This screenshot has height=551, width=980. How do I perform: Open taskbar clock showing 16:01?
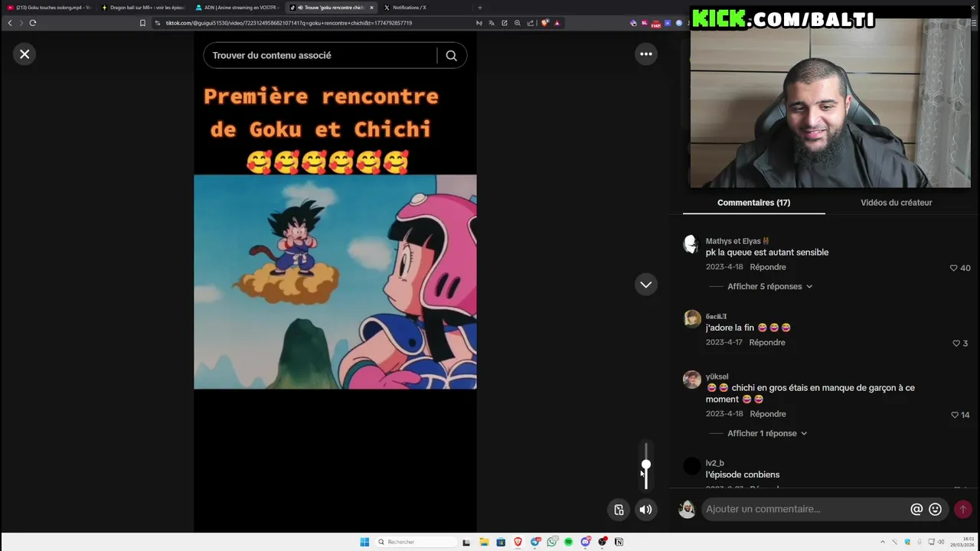(963, 542)
